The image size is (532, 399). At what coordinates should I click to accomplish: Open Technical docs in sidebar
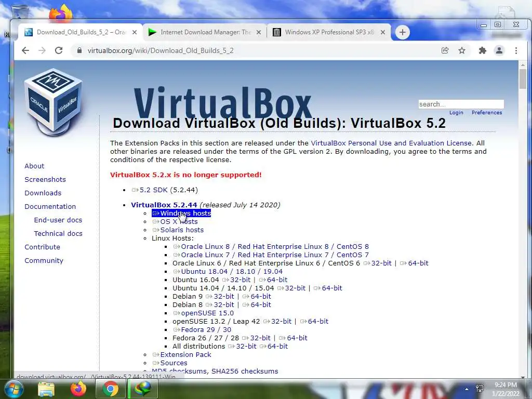[58, 233]
